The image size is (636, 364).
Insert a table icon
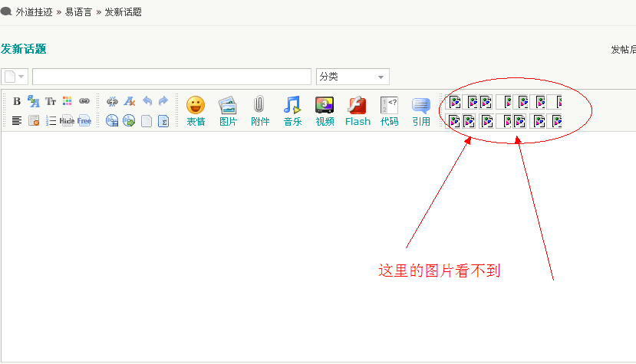point(34,121)
